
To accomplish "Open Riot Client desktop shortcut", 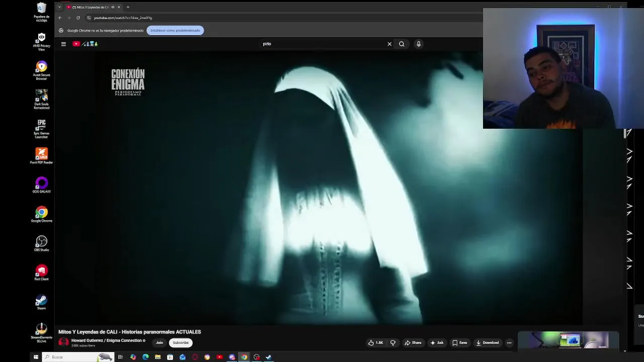I will pyautogui.click(x=41, y=273).
